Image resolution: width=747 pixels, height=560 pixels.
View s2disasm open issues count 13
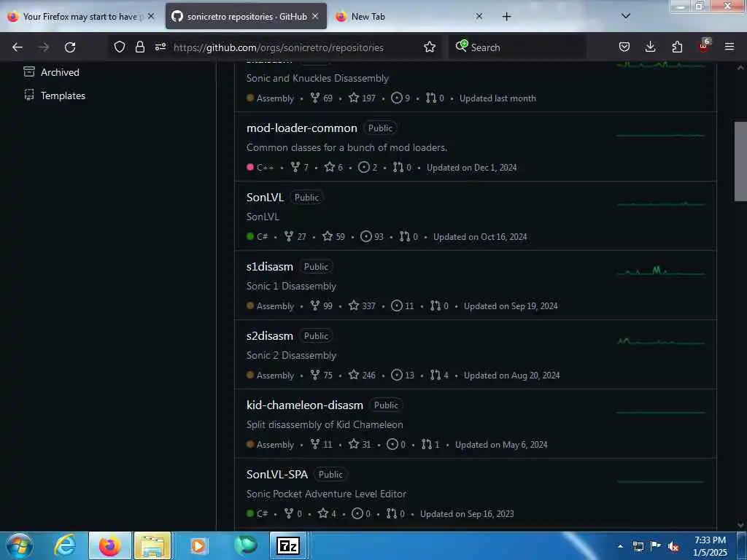(403, 376)
